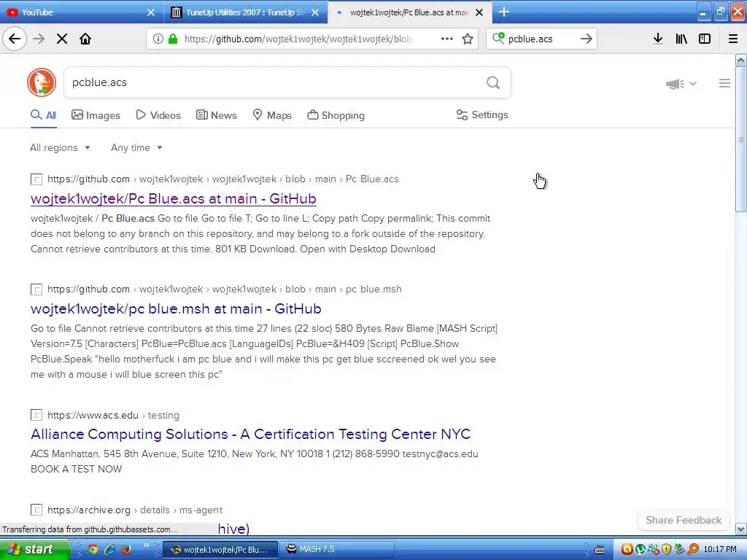747x560 pixels.
Task: Close the YouTube tab
Action: [x=150, y=12]
